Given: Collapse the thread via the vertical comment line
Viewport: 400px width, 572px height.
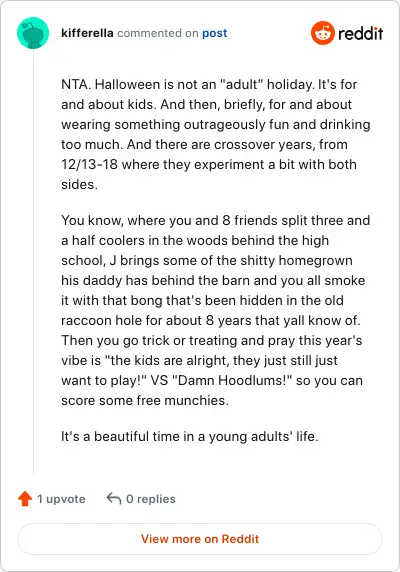Looking at the screenshot, I should tap(33, 263).
